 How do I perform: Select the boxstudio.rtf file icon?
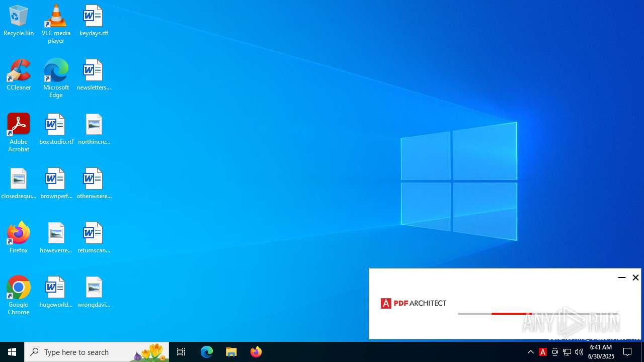(56, 130)
